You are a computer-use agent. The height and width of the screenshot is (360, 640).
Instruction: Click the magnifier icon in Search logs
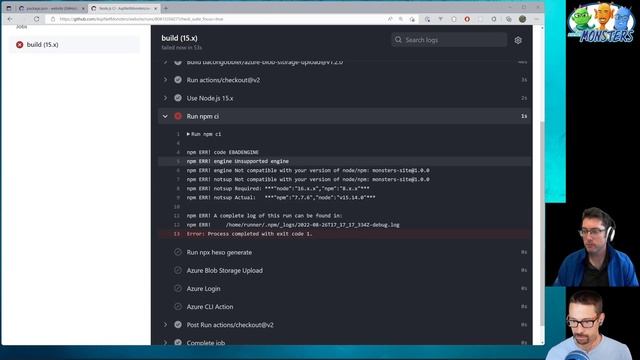click(398, 40)
